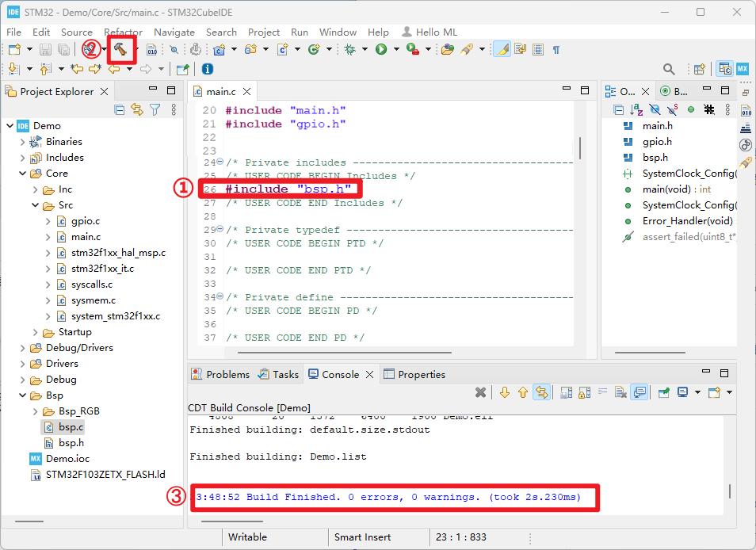756x550 pixels.
Task: Click the blue information icon
Action: click(x=208, y=69)
